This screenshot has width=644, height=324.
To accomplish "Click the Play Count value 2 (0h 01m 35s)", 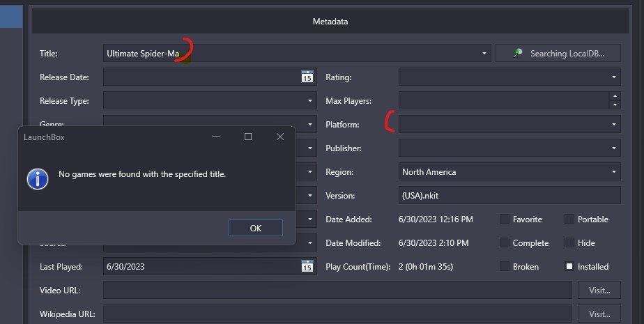I will (426, 267).
